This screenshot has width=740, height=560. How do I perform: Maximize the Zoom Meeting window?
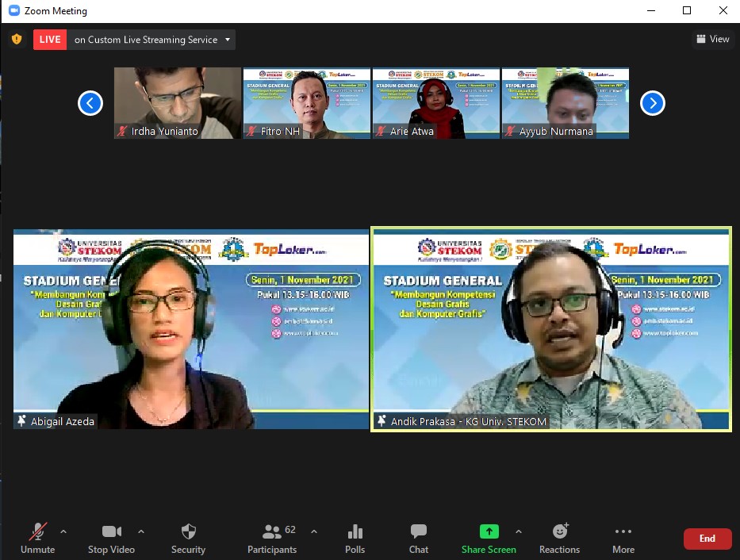point(687,10)
